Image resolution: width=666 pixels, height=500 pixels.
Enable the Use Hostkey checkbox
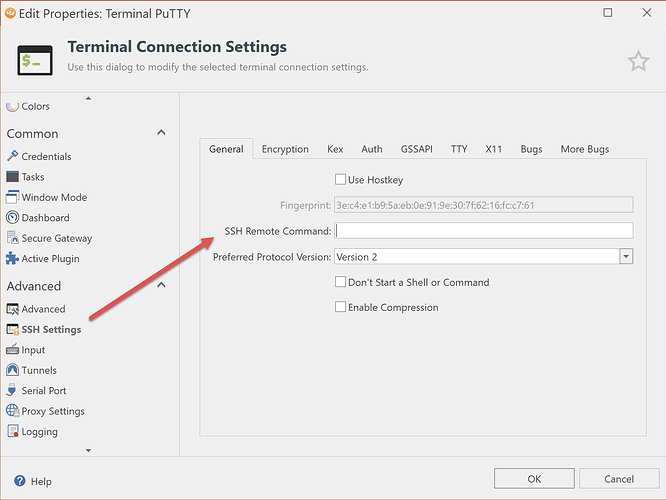click(341, 180)
